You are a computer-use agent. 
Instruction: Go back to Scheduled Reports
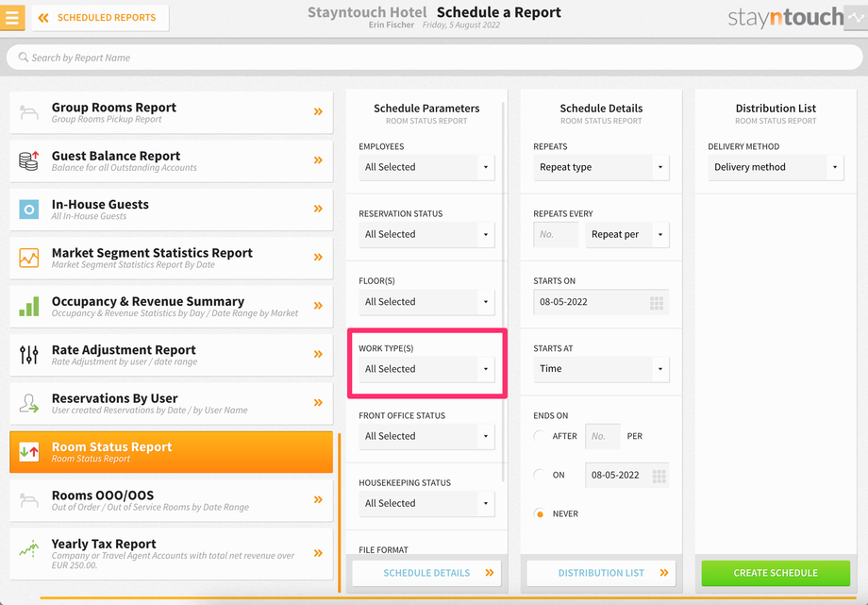click(100, 18)
